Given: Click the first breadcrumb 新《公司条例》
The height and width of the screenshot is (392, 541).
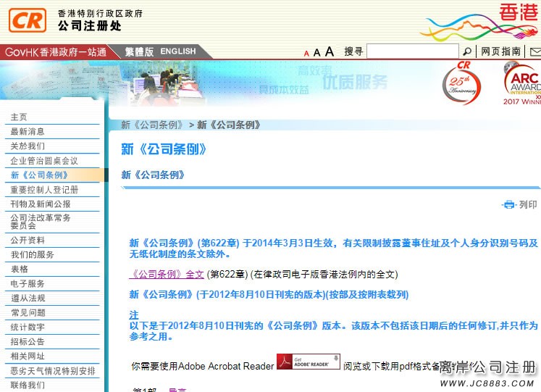Looking at the screenshot, I should (152, 125).
